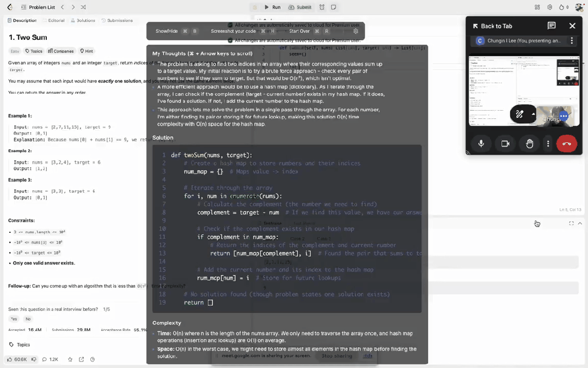Image resolution: width=588 pixels, height=368 pixels.
Task: Click the Run button
Action: point(273,7)
